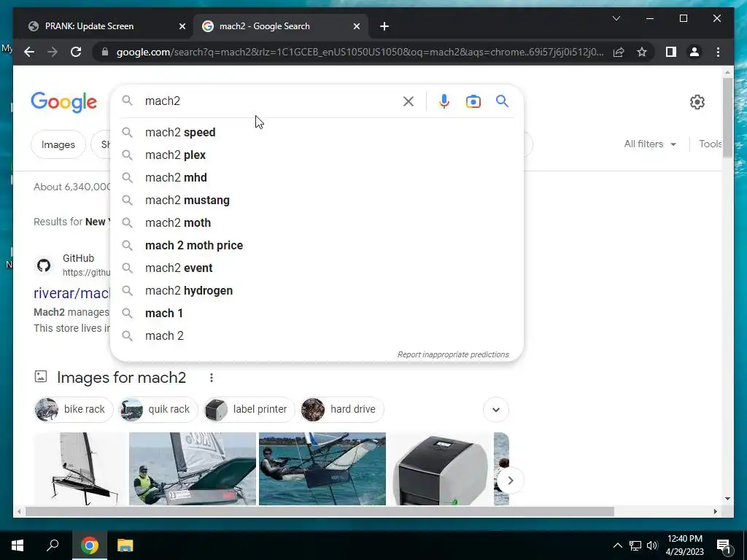Choose the 'mach2 mustang' suggestion
This screenshot has width=747, height=560.
[317, 200]
